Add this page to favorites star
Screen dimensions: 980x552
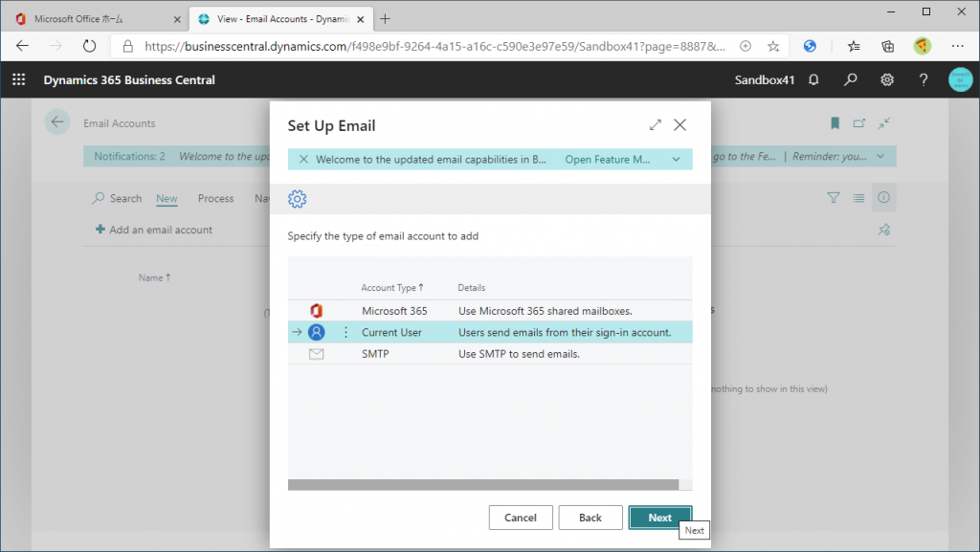coord(773,46)
